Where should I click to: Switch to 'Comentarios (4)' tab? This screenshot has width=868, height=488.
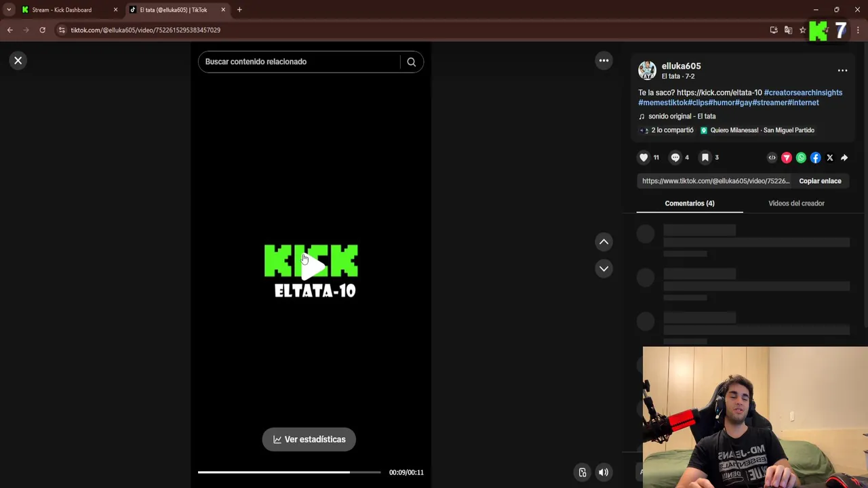[690, 203]
